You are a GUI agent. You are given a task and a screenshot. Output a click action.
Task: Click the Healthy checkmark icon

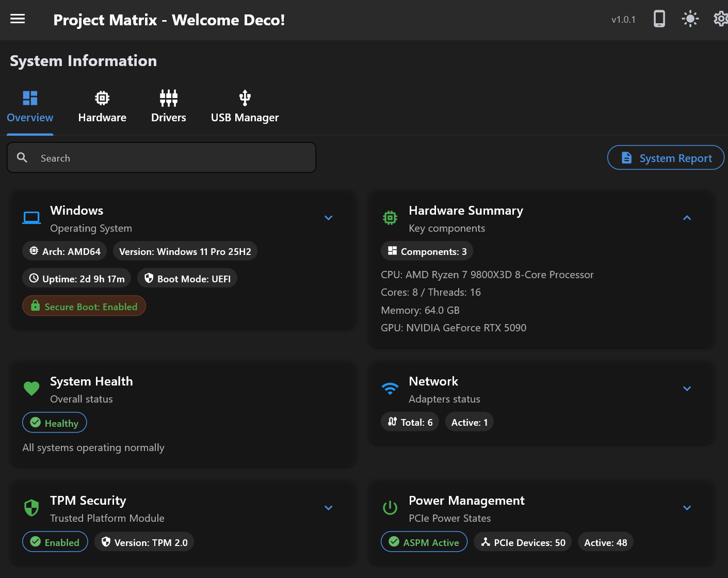[36, 422]
